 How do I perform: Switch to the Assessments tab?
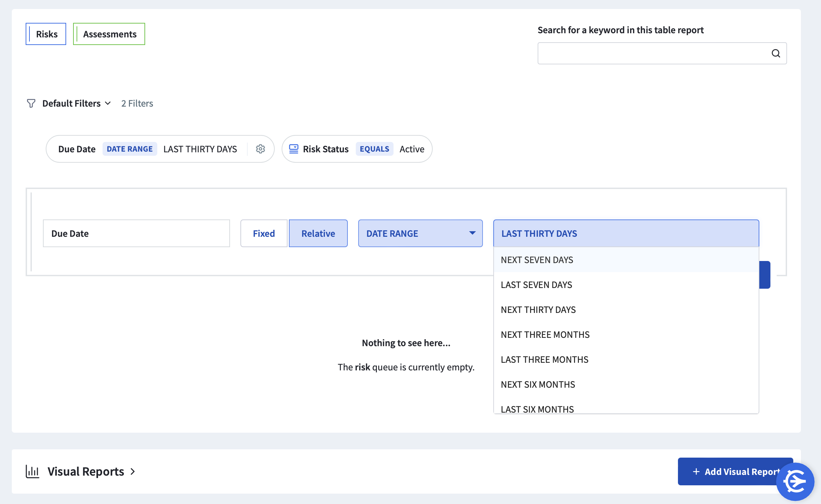pyautogui.click(x=109, y=34)
